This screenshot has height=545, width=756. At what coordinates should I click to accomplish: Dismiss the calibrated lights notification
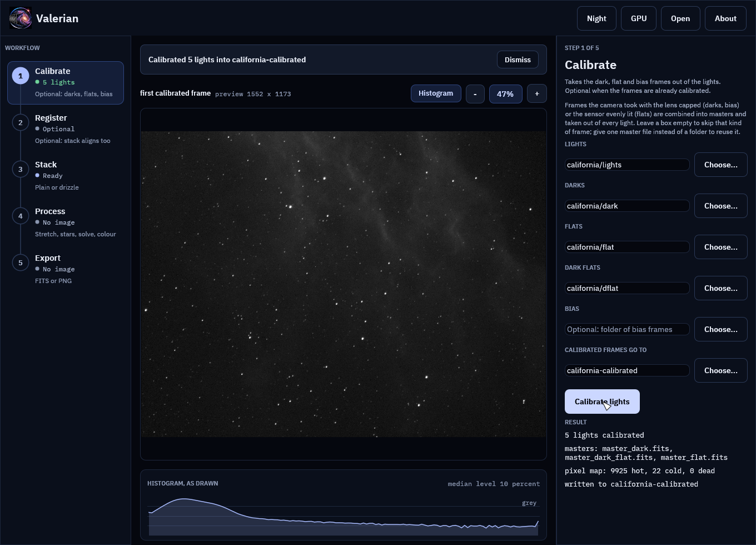(518, 60)
